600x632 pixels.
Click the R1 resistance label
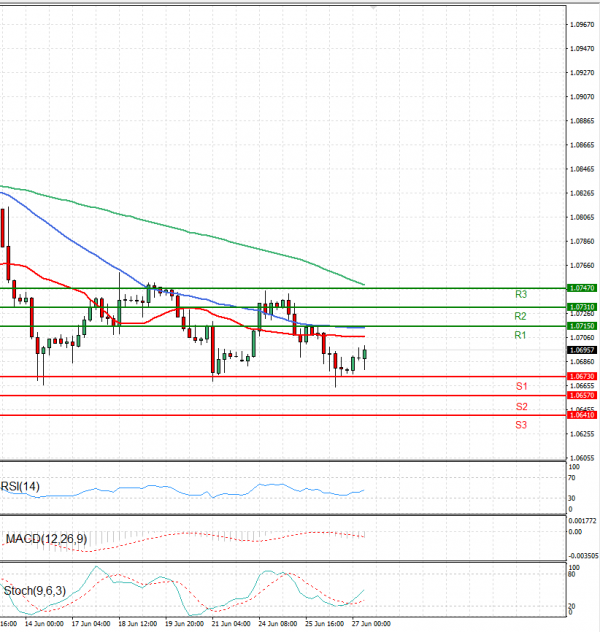click(x=520, y=335)
